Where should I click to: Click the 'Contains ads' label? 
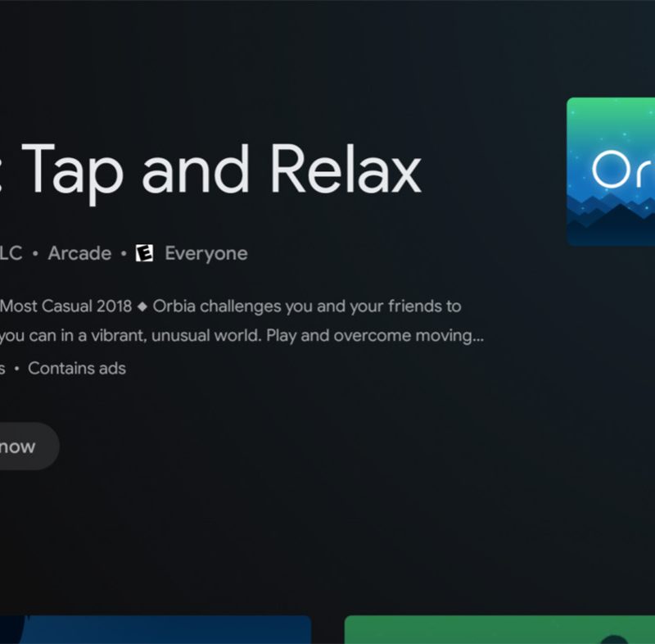coord(77,369)
